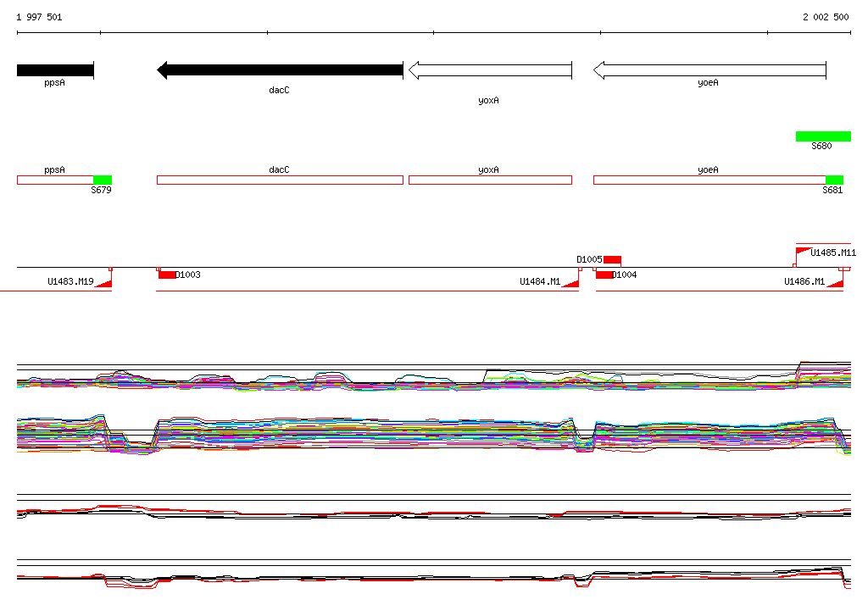The height and width of the screenshot is (605, 868).
Task: Click the S680 label text
Action: tap(821, 146)
